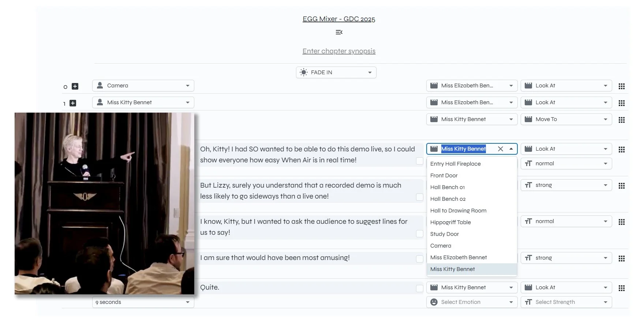The width and height of the screenshot is (644, 324).
Task: Open the Move To action dropdown
Action: (x=566, y=119)
